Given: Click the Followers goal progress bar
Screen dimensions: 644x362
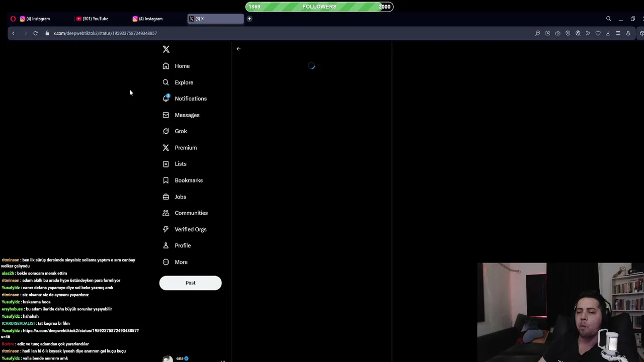Looking at the screenshot, I should pyautogui.click(x=319, y=7).
